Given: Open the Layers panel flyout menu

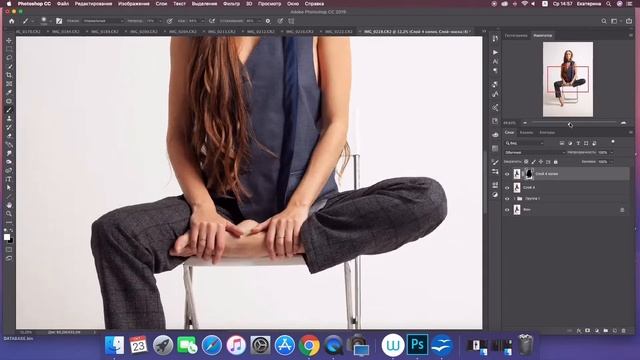Looking at the screenshot, I should [x=631, y=133].
